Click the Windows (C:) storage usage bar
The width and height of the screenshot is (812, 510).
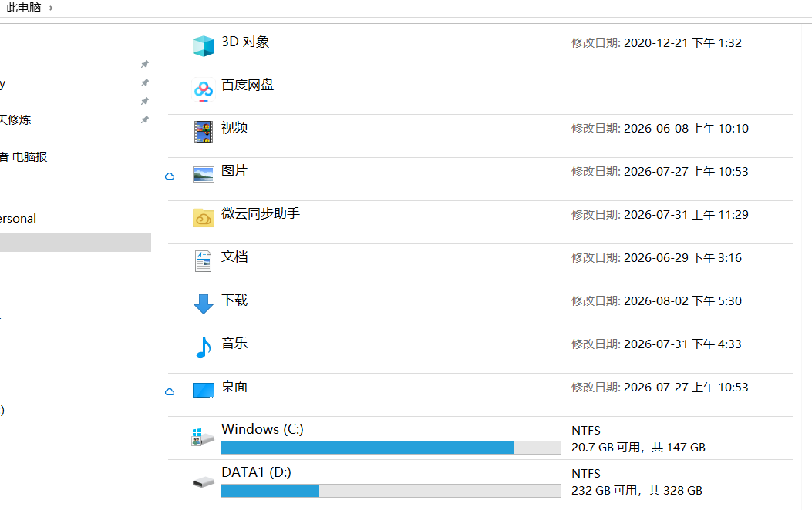[x=390, y=448]
